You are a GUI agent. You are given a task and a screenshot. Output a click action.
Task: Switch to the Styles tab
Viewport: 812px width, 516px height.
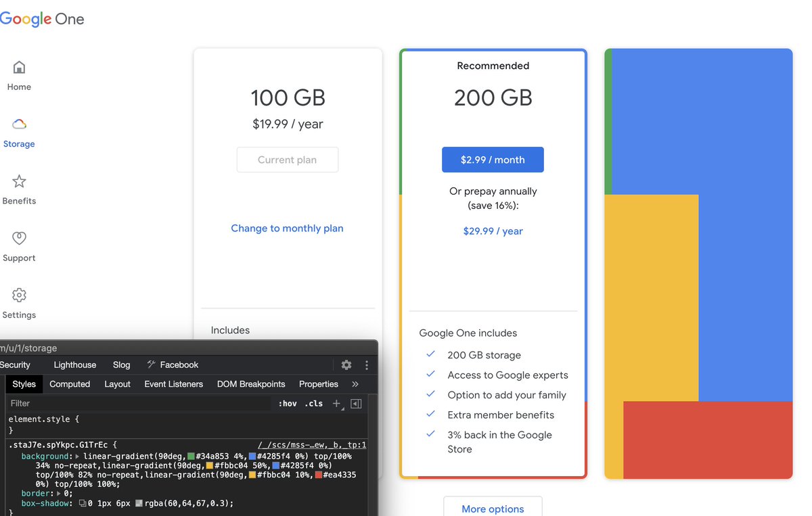pyautogui.click(x=24, y=383)
